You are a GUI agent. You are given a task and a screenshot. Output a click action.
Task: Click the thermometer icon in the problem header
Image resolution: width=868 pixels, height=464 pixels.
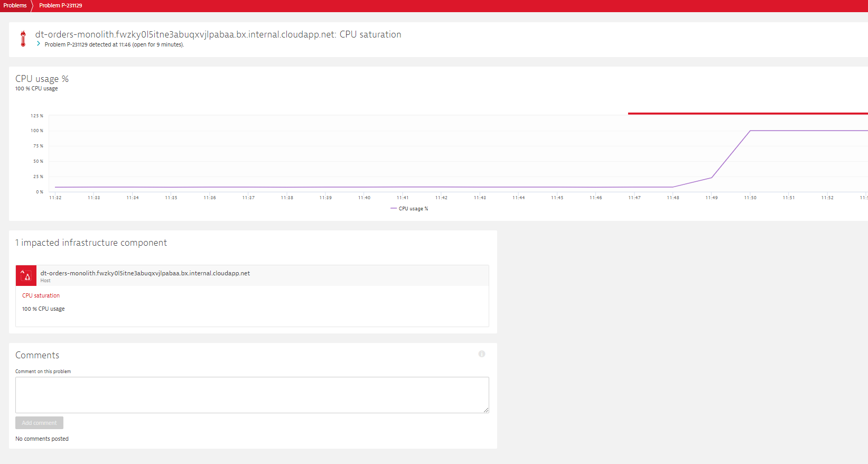click(23, 39)
